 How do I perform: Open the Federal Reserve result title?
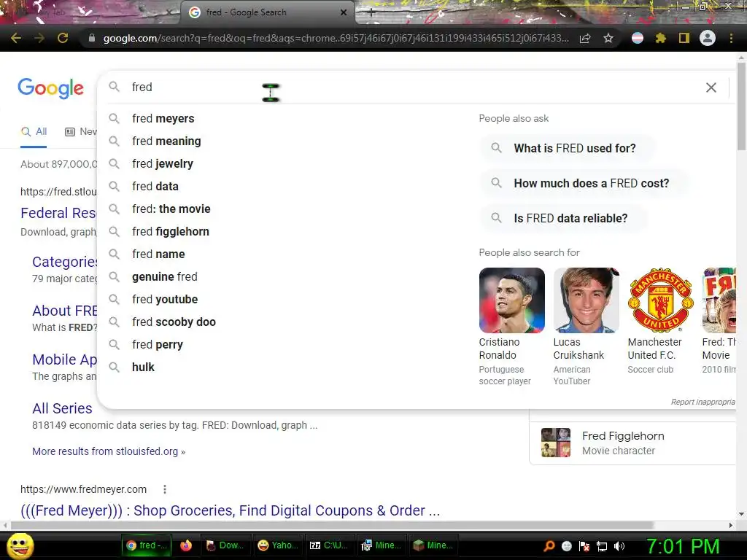58,213
